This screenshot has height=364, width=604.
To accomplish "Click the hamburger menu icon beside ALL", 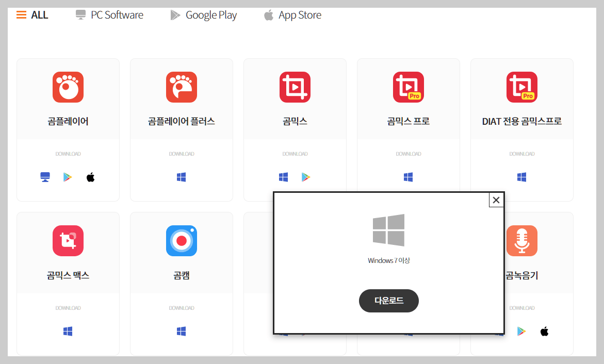I will pyautogui.click(x=22, y=15).
